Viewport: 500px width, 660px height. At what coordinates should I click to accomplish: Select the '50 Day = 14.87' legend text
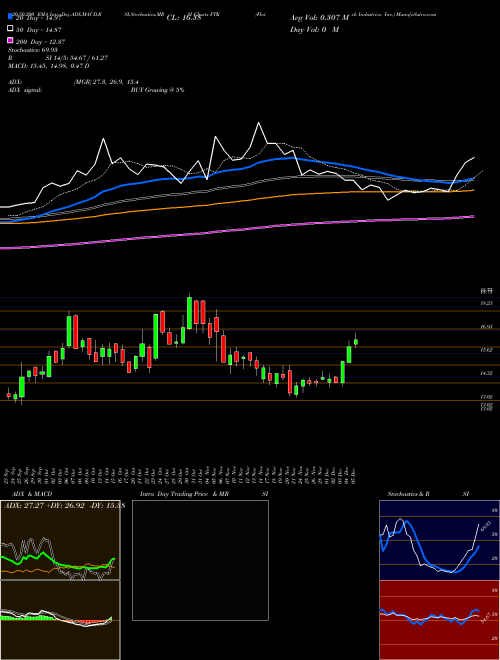click(39, 30)
